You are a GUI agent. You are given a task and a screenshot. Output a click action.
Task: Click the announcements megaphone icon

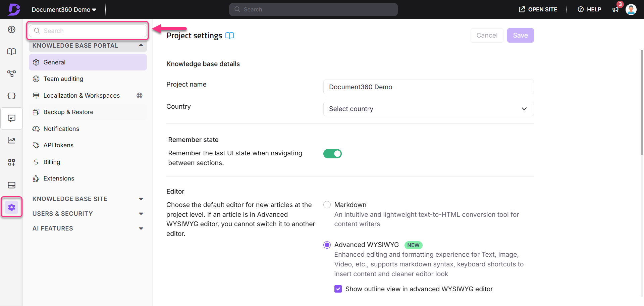(615, 10)
